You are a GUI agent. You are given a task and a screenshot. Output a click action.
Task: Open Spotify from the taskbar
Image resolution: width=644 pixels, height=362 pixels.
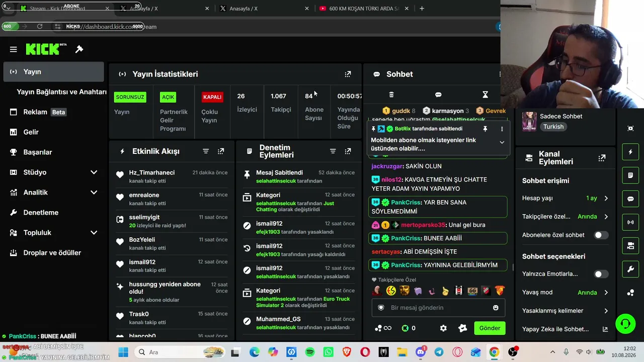click(x=310, y=352)
